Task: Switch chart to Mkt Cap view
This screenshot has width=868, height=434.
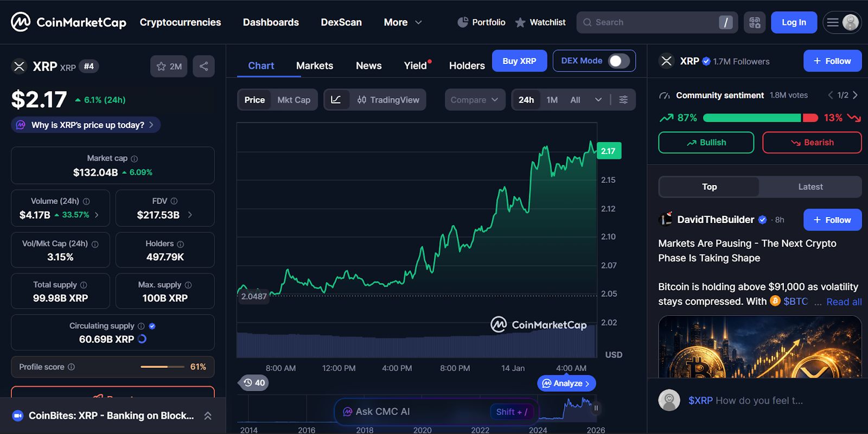Action: 293,100
